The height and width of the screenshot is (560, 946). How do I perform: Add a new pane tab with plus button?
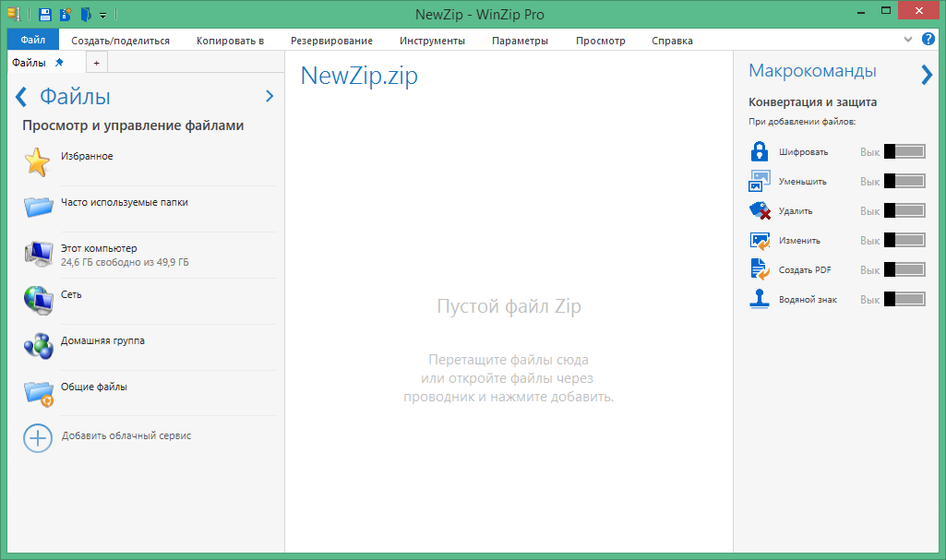(x=97, y=63)
